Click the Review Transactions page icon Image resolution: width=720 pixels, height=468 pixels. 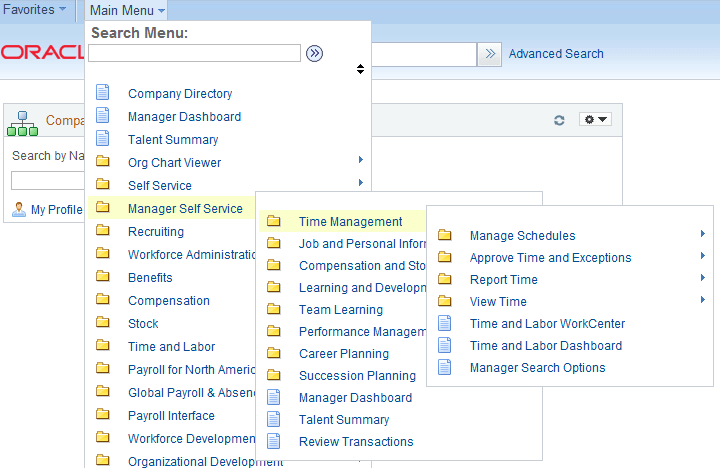(x=274, y=441)
